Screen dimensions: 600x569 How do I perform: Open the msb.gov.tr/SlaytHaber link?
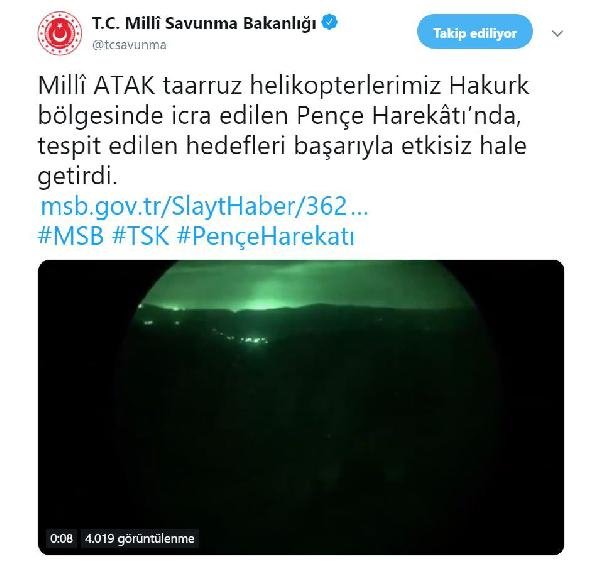[x=204, y=206]
